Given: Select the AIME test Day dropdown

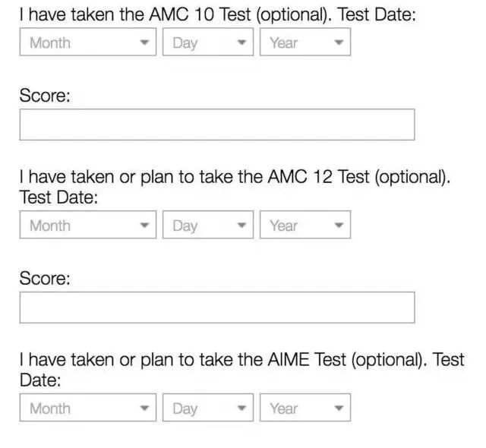Looking at the screenshot, I should [207, 409].
